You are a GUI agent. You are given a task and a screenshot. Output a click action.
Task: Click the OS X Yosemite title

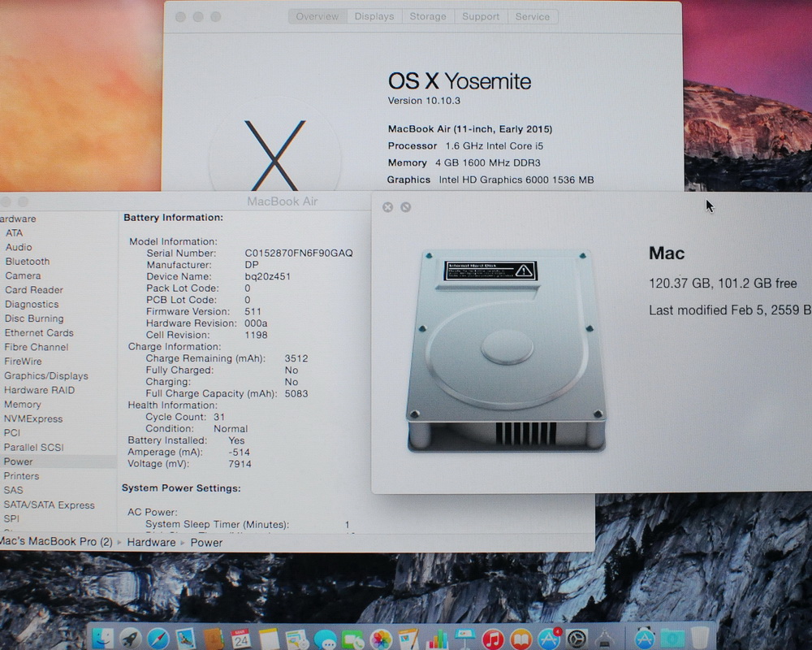pos(460,81)
